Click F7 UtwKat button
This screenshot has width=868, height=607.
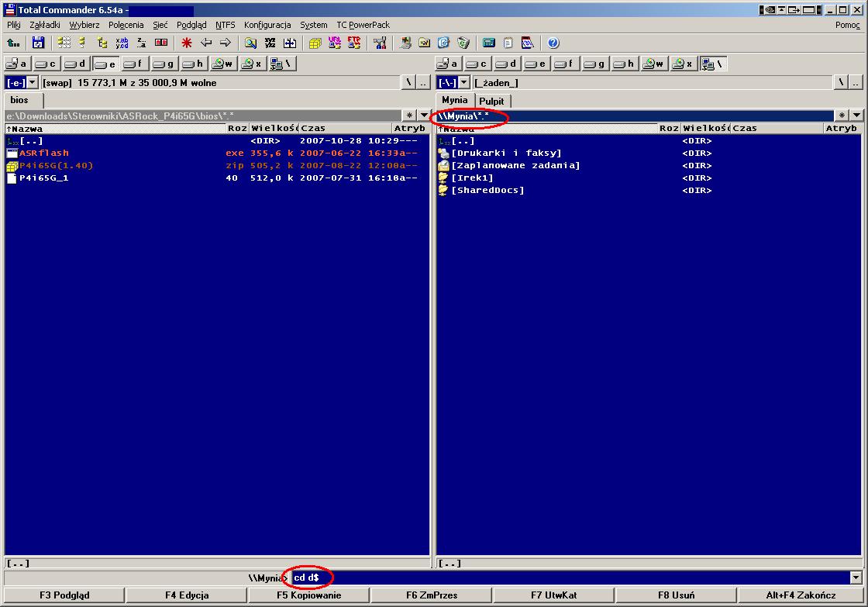pos(553,595)
